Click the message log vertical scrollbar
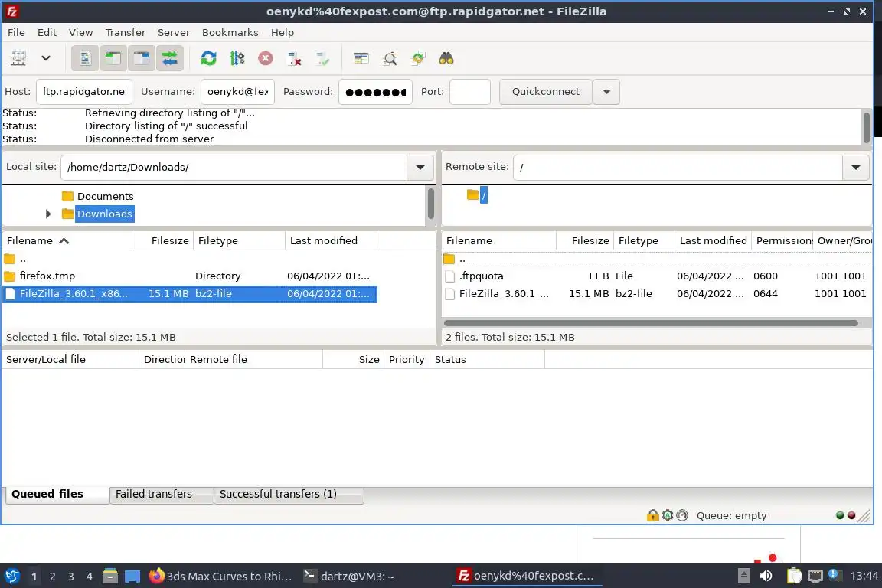 pos(866,127)
